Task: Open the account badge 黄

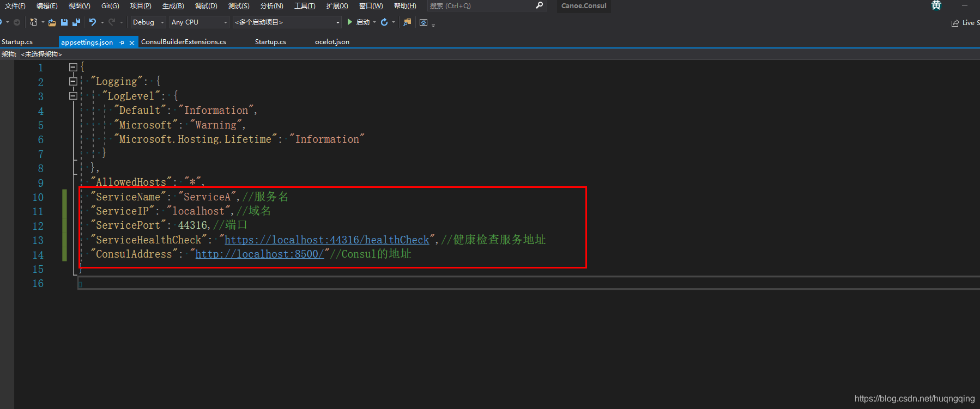Action: coord(936,5)
